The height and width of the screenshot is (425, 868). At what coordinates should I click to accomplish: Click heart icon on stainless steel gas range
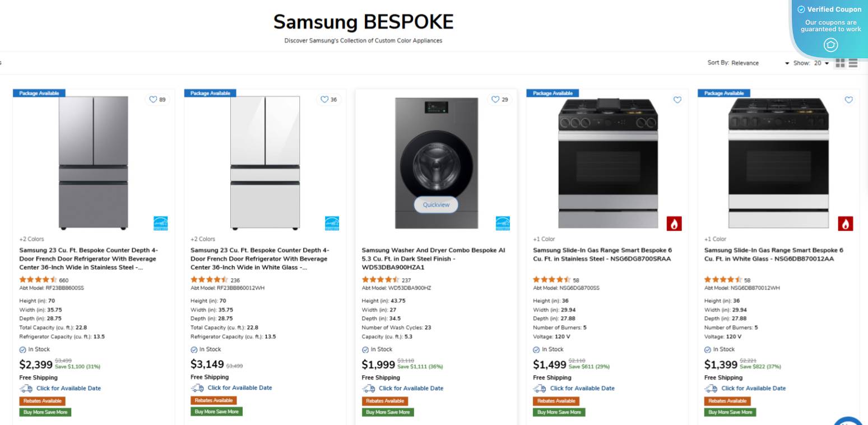coord(677,100)
